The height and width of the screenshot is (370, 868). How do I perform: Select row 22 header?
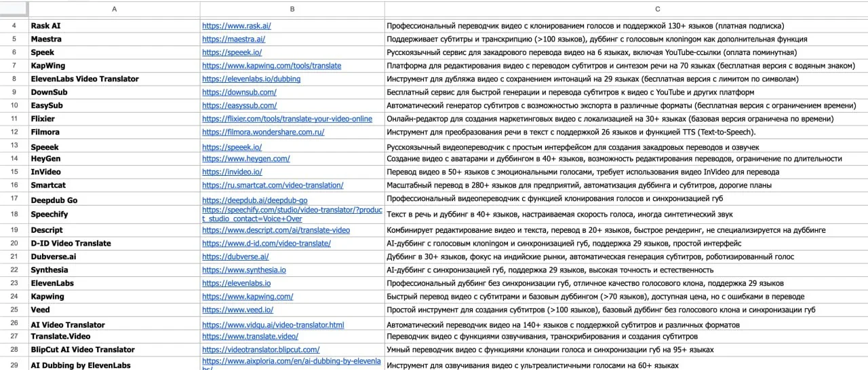[14, 270]
